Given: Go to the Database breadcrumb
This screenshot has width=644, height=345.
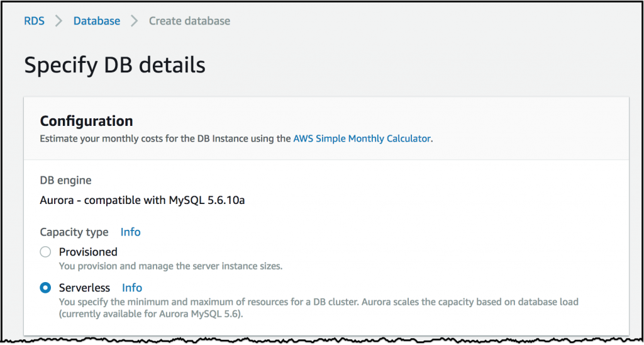Looking at the screenshot, I should point(97,21).
